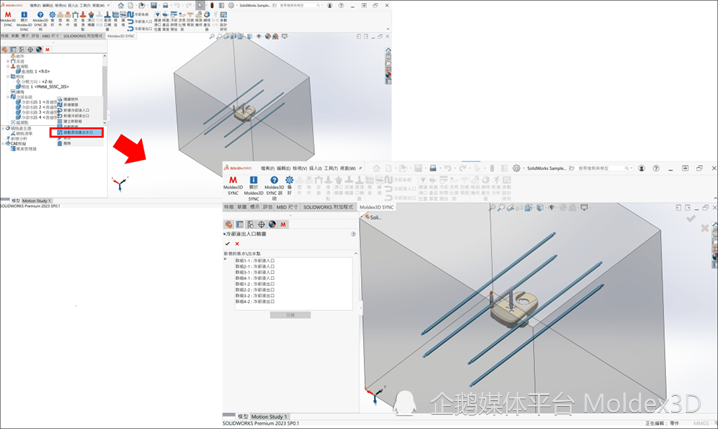718x429 pixels.
Task: Open Hide/Show Items icon in lower viewport toolbar
Action: (x=552, y=208)
